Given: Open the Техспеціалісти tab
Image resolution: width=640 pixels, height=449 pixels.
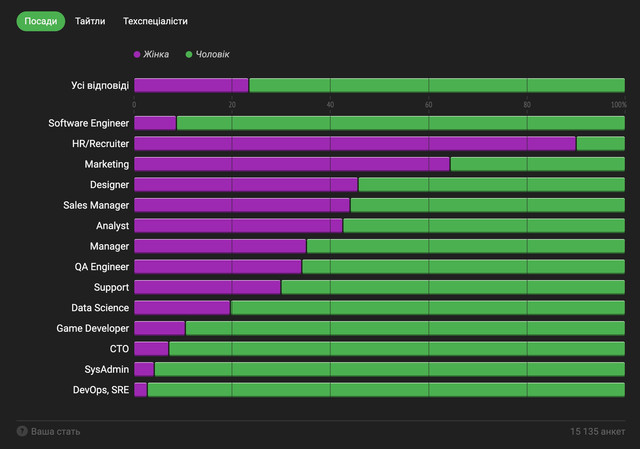Looking at the screenshot, I should [154, 21].
